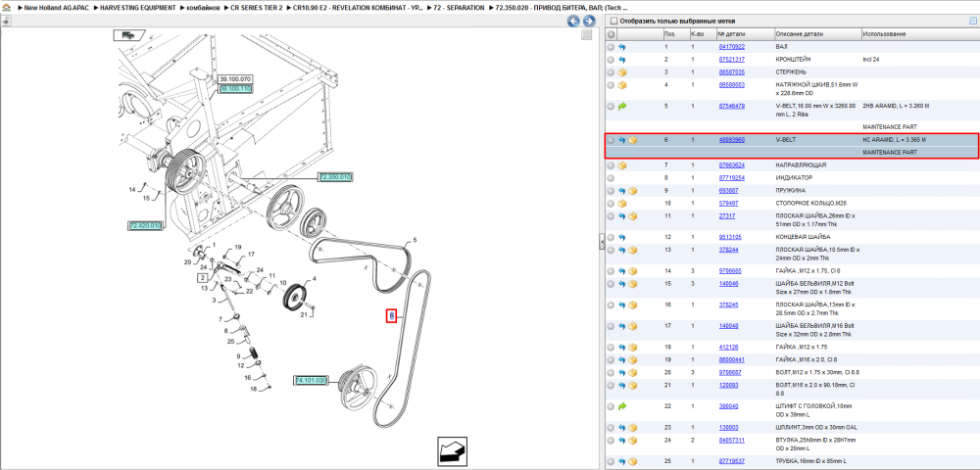Click the green arrow for ШТИФТ С ГОЛОВКОЙ
980x470 pixels.
[622, 406]
